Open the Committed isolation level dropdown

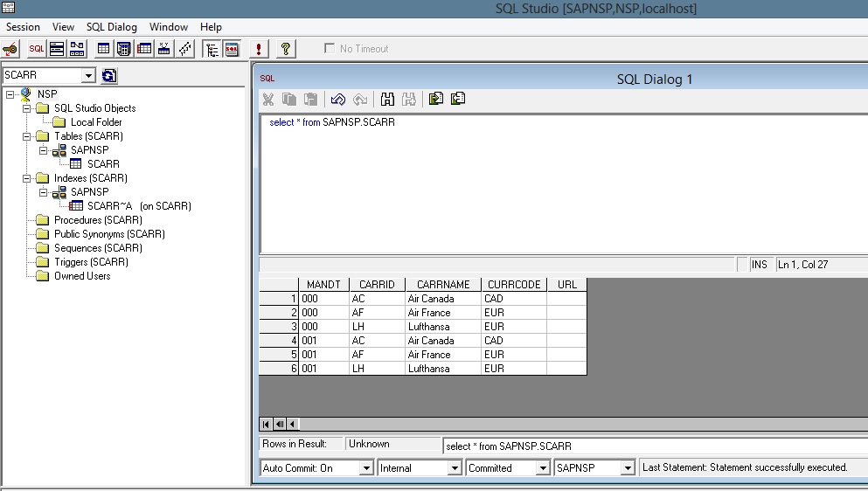tap(541, 468)
